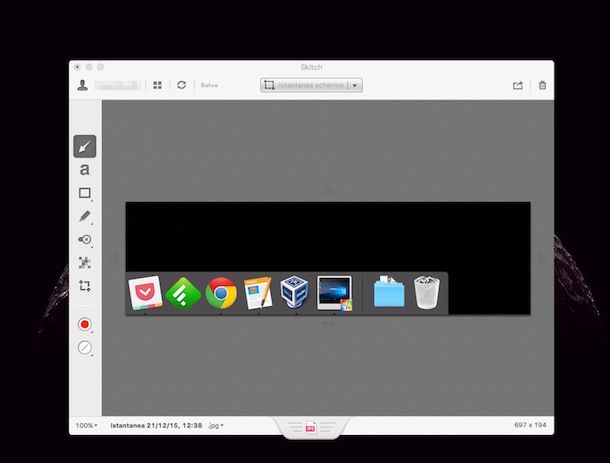
Task: Click the Salva button
Action: tap(209, 85)
